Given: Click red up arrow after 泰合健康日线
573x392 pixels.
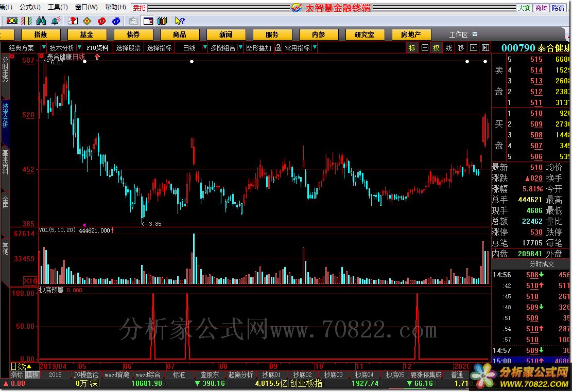Looking at the screenshot, I should [97, 57].
